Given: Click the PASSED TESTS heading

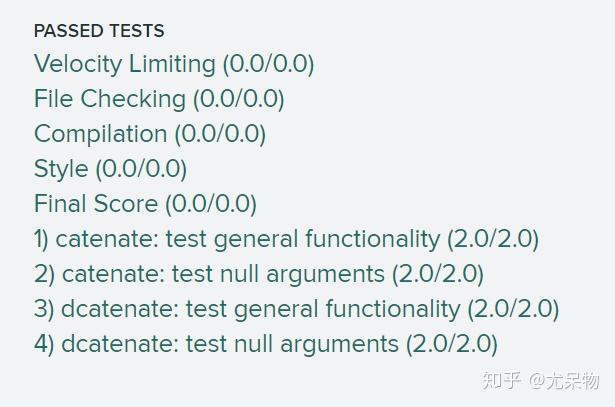Looking at the screenshot, I should 99,31.
